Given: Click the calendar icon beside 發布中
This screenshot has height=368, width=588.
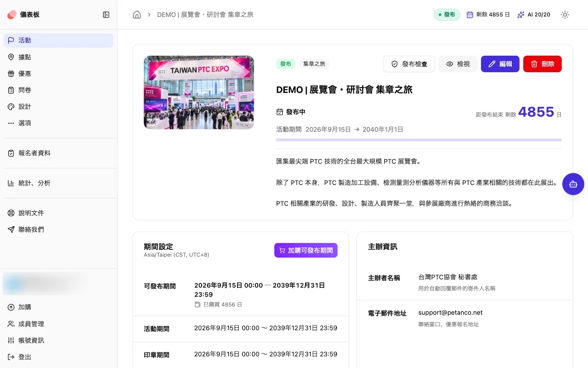Looking at the screenshot, I should coord(279,112).
